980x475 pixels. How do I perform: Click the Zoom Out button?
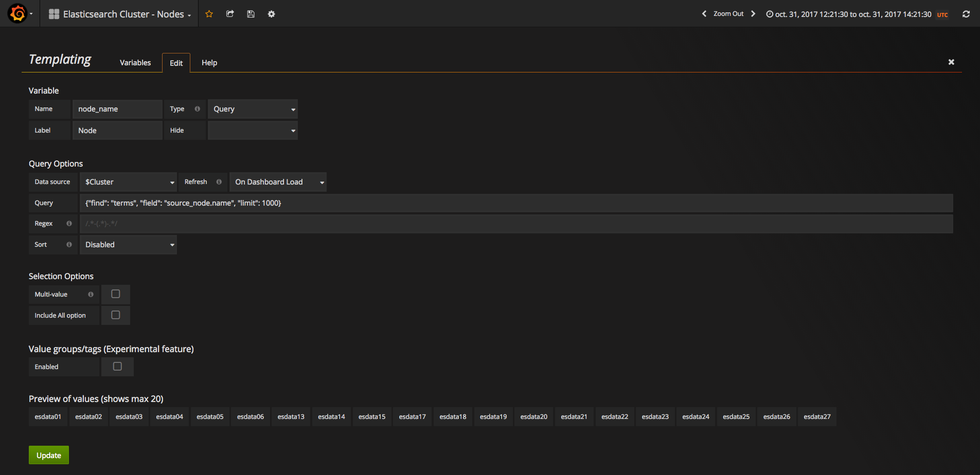tap(728, 14)
